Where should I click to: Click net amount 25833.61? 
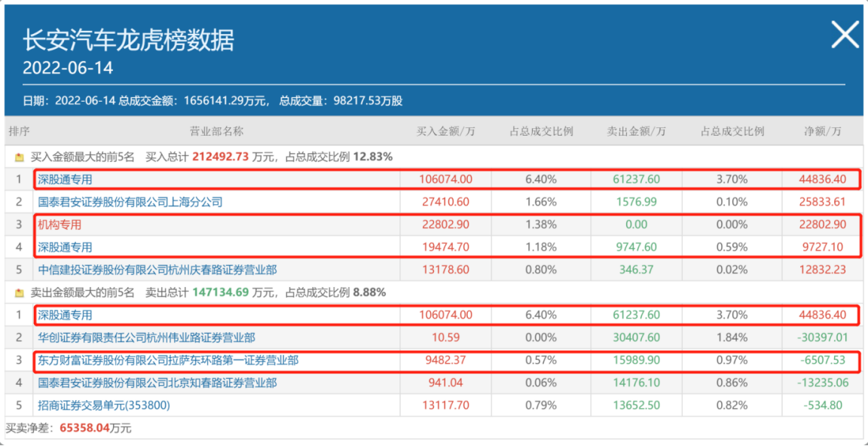(x=822, y=202)
